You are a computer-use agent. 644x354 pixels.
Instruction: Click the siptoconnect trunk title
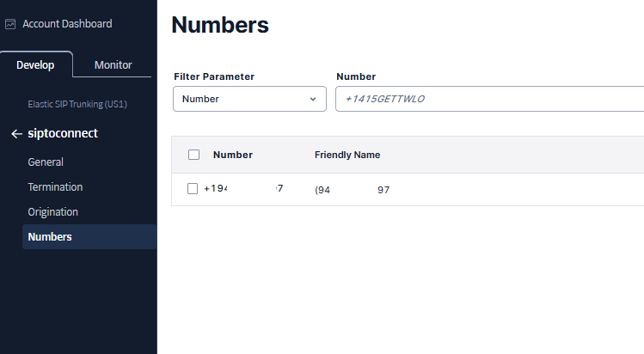coord(63,133)
